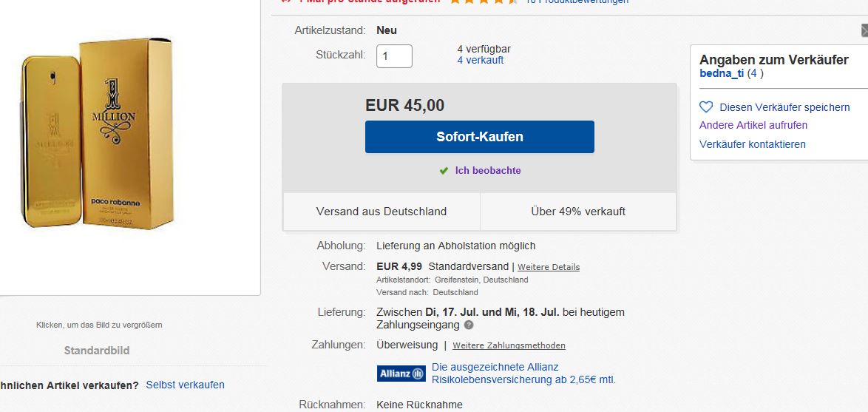Click the Allianz logo advertisement
Viewport: 868px width, 412px height.
pyautogui.click(x=401, y=374)
